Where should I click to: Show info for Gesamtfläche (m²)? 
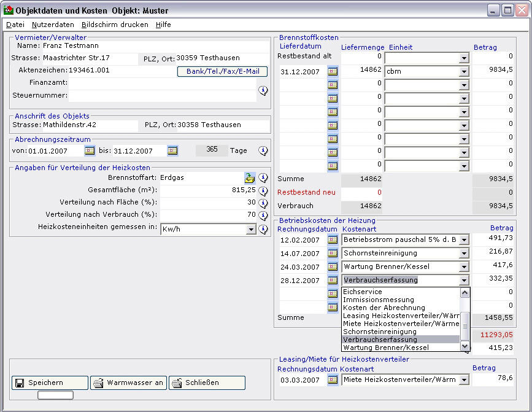(263, 190)
